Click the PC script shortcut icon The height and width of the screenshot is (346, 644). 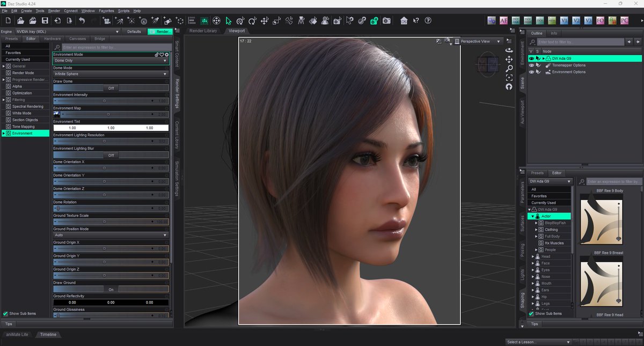pyautogui.click(x=624, y=20)
